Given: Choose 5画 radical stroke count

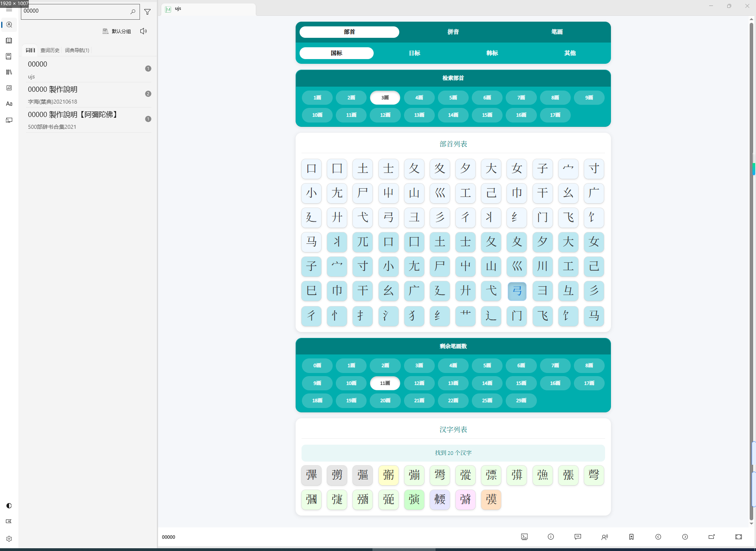Looking at the screenshot, I should pyautogui.click(x=453, y=98).
